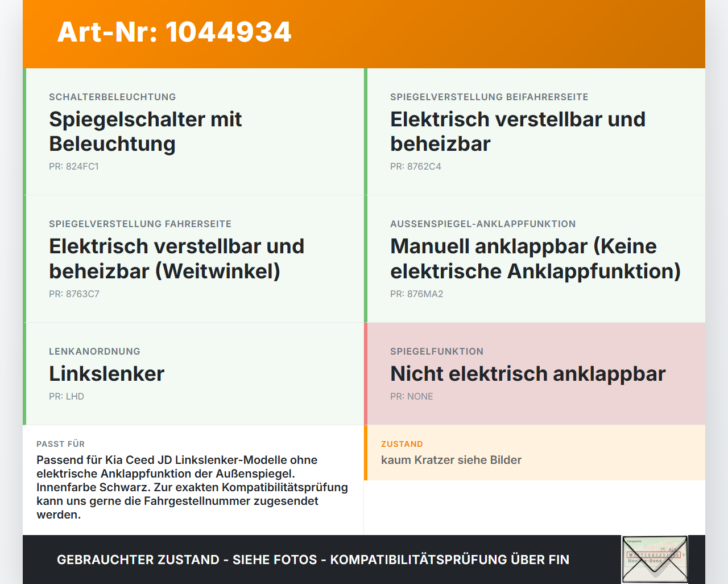Open the Aussenspiegel-Anklappfunktion card
The height and width of the screenshot is (584, 728).
[x=535, y=259]
